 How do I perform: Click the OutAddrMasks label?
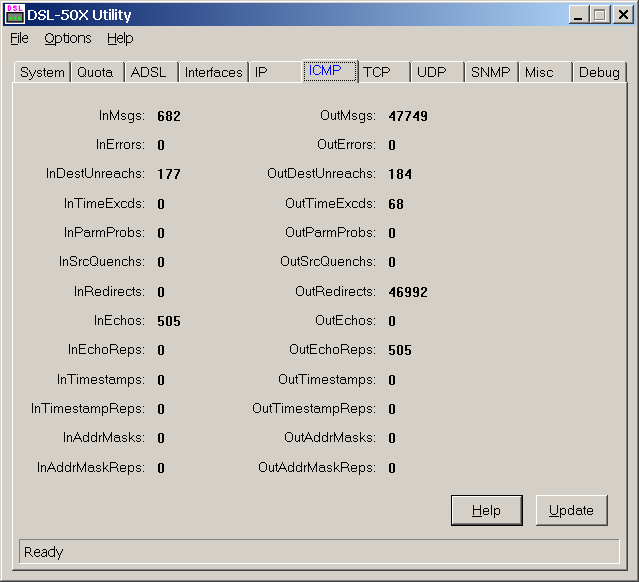330,437
